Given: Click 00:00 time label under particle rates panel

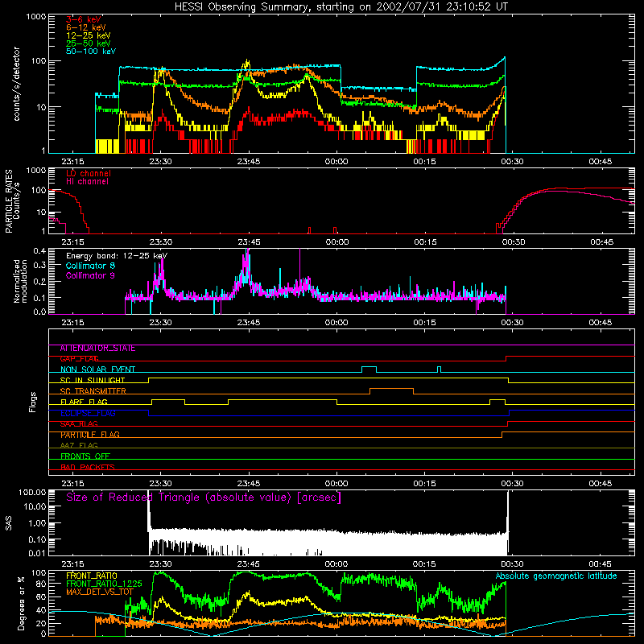Looking at the screenshot, I should 337,242.
